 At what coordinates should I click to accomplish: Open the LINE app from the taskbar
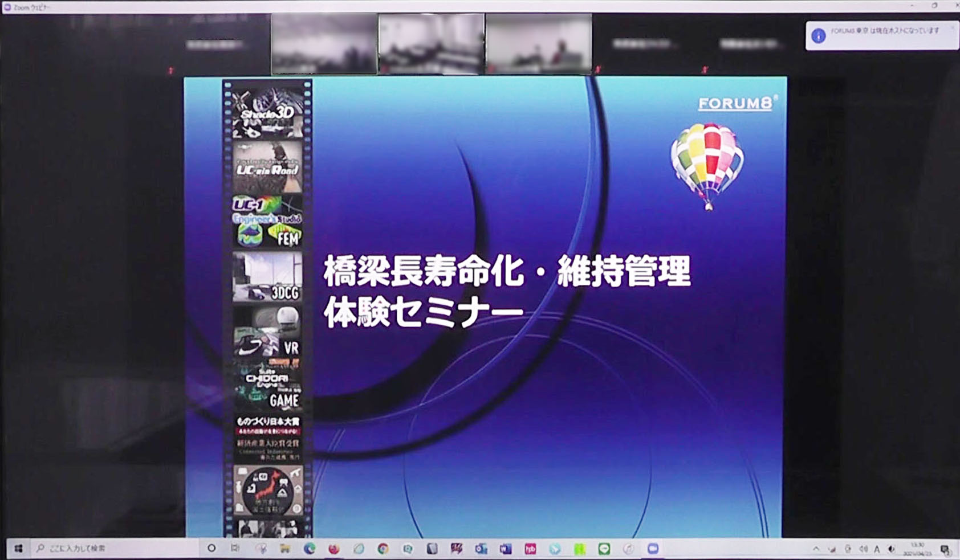pos(604,549)
